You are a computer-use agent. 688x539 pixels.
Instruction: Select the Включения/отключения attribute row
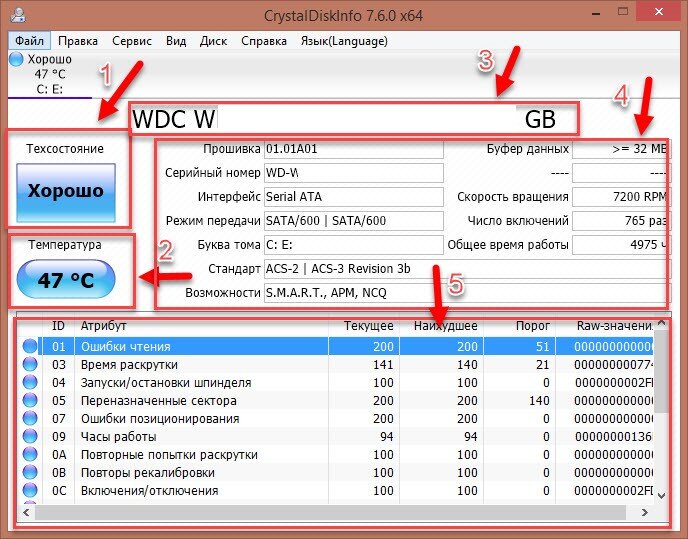pos(336,490)
